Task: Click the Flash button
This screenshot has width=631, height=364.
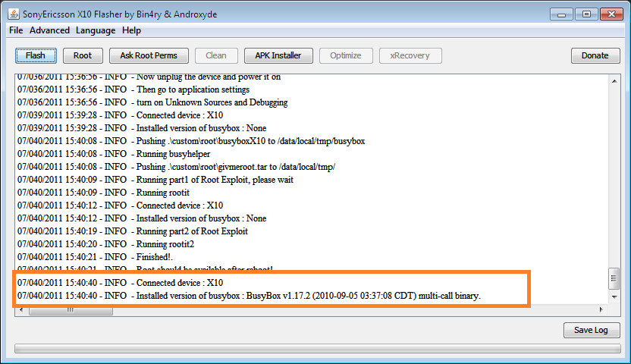Action: click(x=36, y=55)
